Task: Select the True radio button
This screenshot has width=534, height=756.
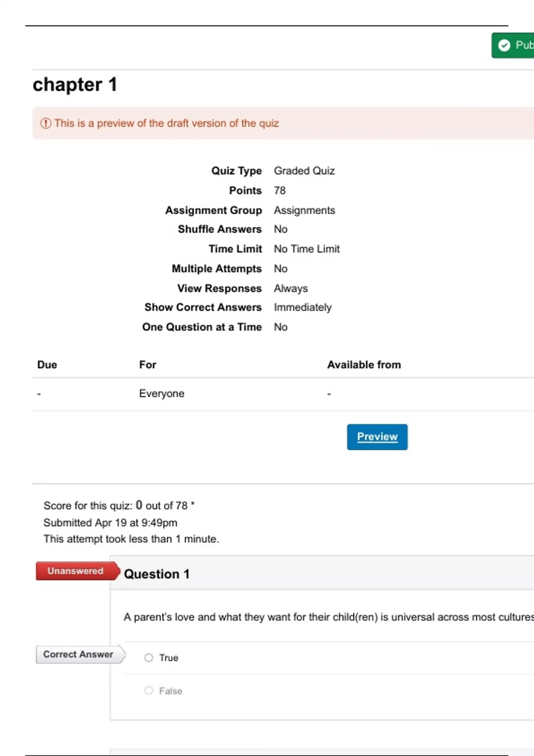Action: pos(149,658)
